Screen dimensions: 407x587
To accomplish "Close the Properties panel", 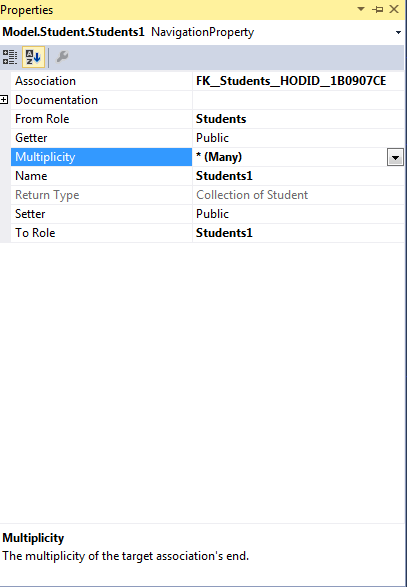I will pyautogui.click(x=394, y=9).
